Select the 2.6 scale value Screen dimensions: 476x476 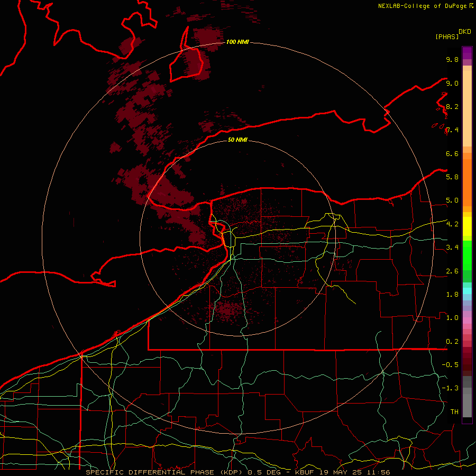click(452, 271)
